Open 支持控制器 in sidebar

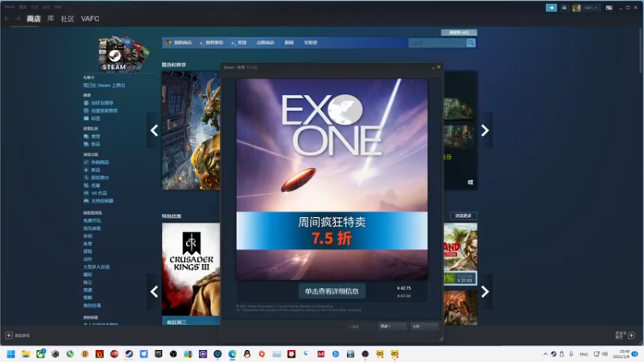pos(102,200)
